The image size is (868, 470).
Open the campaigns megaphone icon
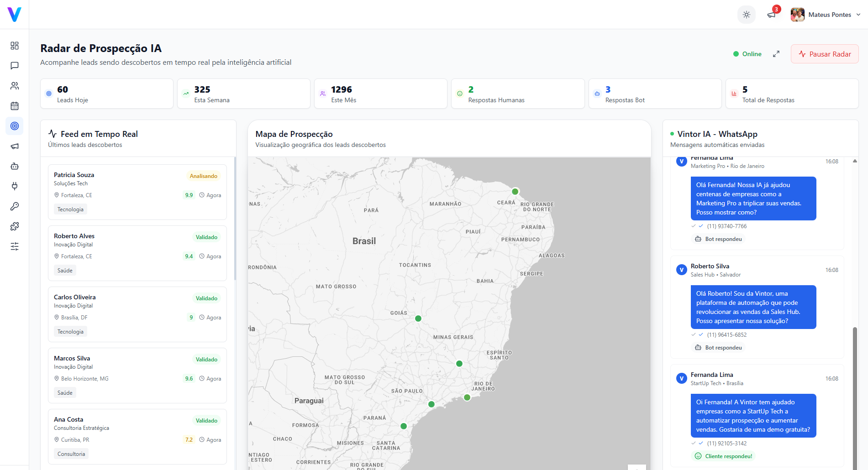(14, 146)
